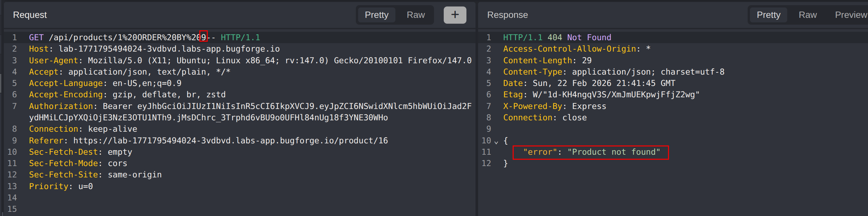The image size is (868, 216).
Task: Click the X-Powered-By Express header
Action: tap(554, 106)
